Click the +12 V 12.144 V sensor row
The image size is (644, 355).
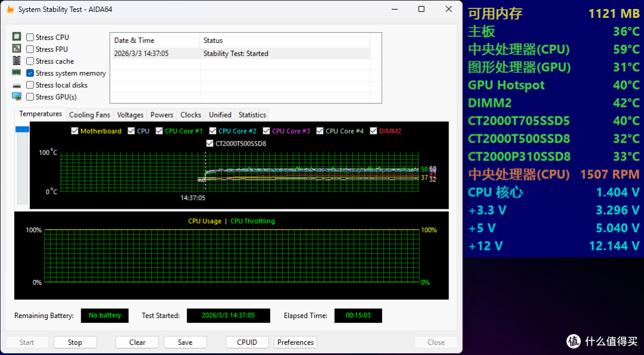[x=553, y=246]
